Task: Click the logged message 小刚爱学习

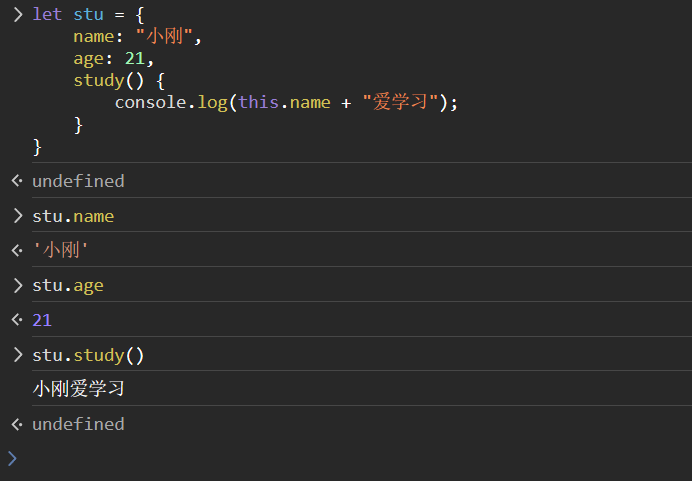Action: [78, 389]
